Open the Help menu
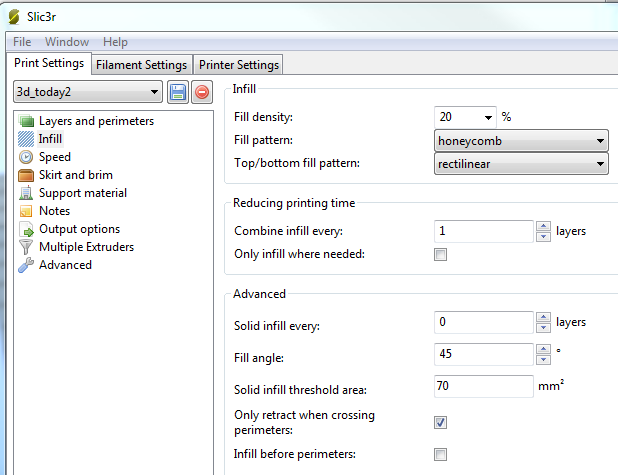Viewport: 618px width, 475px height. click(x=115, y=42)
